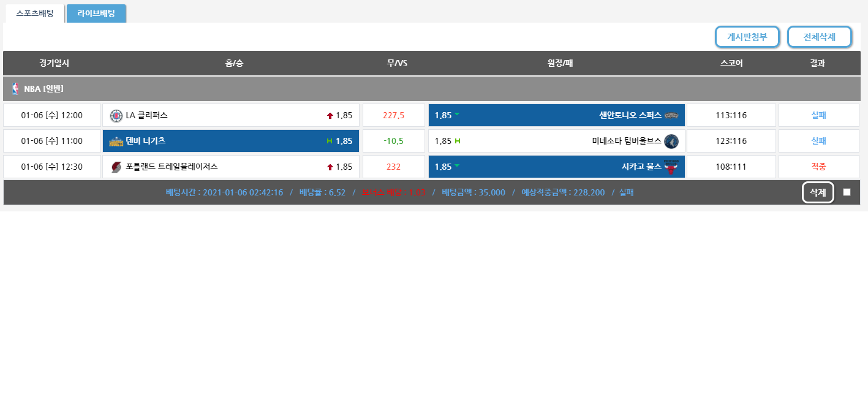Viewport: 868px width, 397px height.
Task: Click the Minnesota Timberwolves logo
Action: 671,142
